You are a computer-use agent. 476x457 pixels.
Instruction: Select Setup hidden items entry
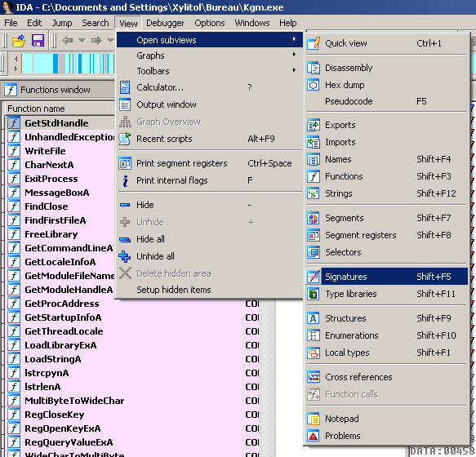[x=210, y=290]
